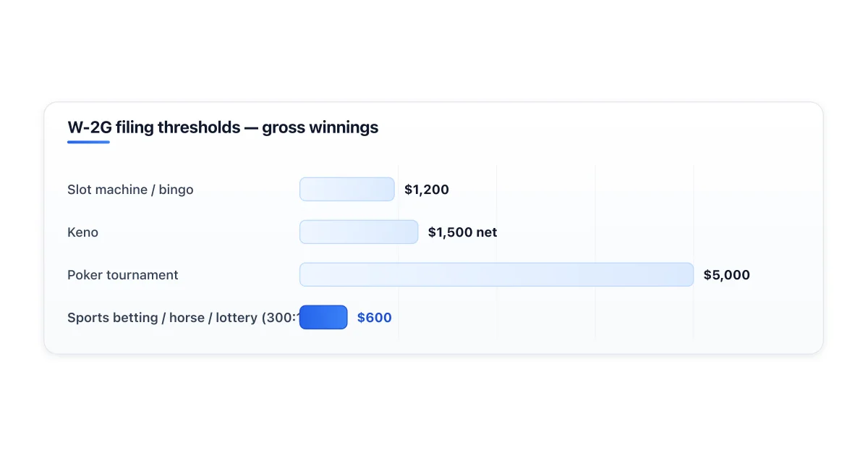Click the Keno threshold bar
868x456 pixels.
click(x=359, y=232)
